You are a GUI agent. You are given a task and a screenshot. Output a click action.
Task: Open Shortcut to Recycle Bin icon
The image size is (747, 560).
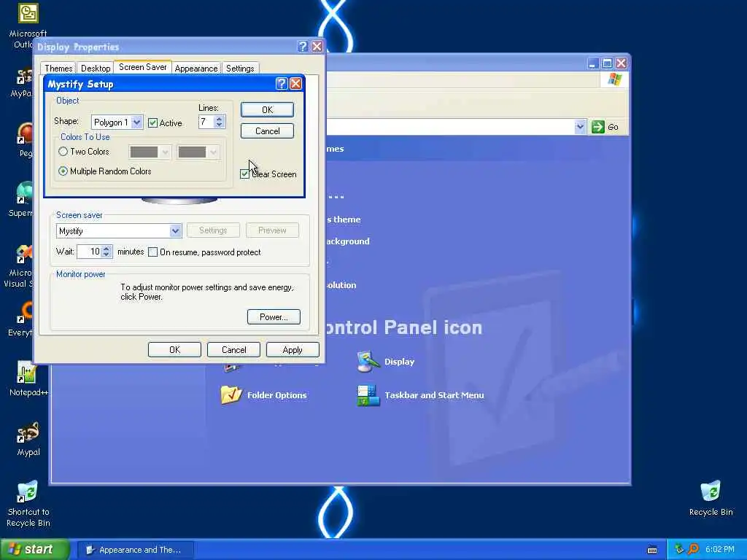click(x=27, y=492)
